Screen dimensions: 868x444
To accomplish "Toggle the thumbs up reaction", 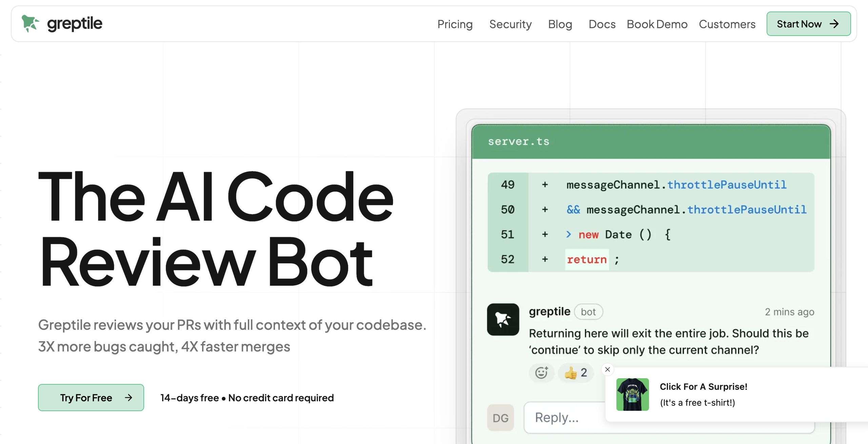I will [576, 372].
